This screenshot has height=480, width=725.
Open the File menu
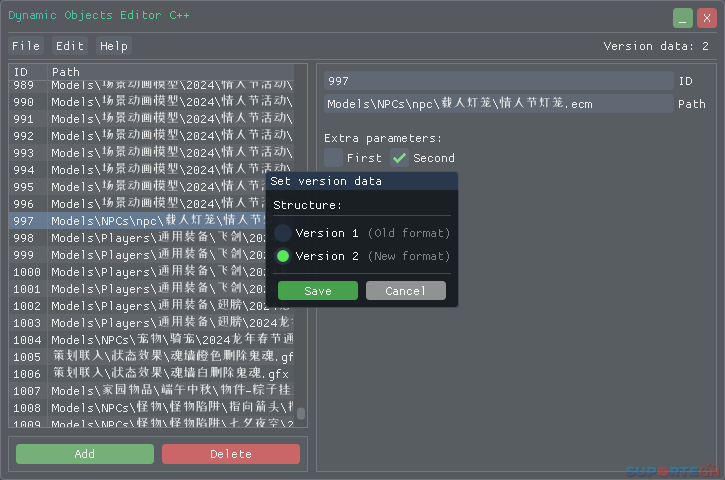pos(26,46)
